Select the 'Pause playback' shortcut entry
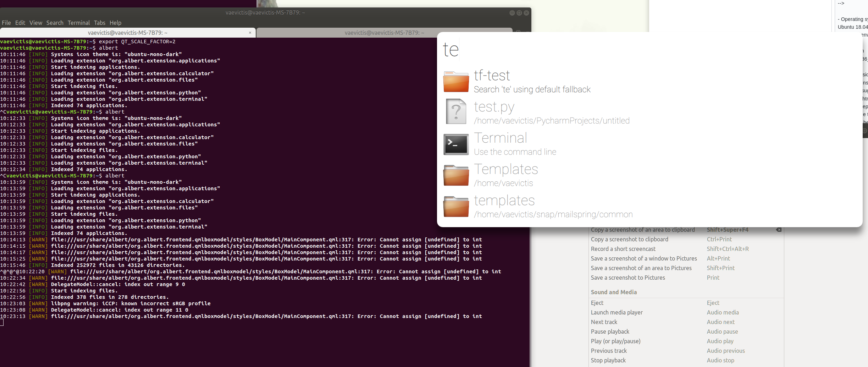Image resolution: width=868 pixels, height=367 pixels. [x=610, y=331]
